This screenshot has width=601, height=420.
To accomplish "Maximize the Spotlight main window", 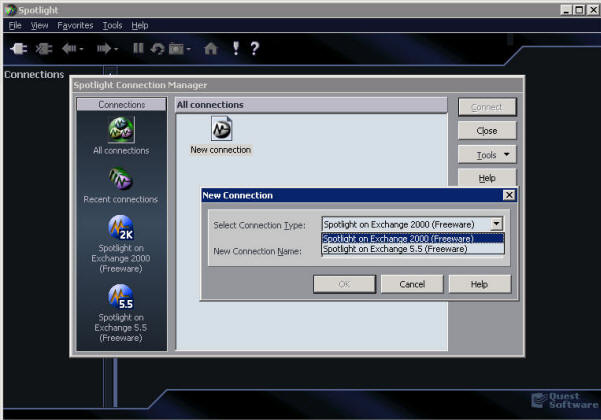I will tap(580, 10).
